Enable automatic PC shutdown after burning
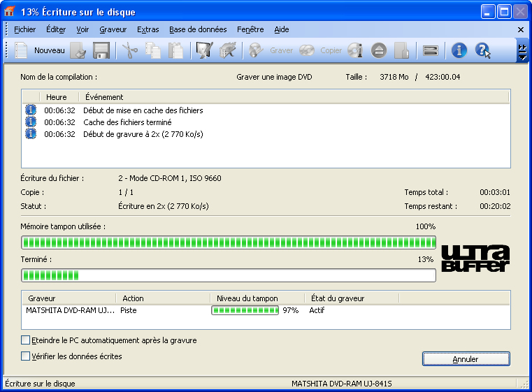The height and width of the screenshot is (392, 532). (x=26, y=341)
